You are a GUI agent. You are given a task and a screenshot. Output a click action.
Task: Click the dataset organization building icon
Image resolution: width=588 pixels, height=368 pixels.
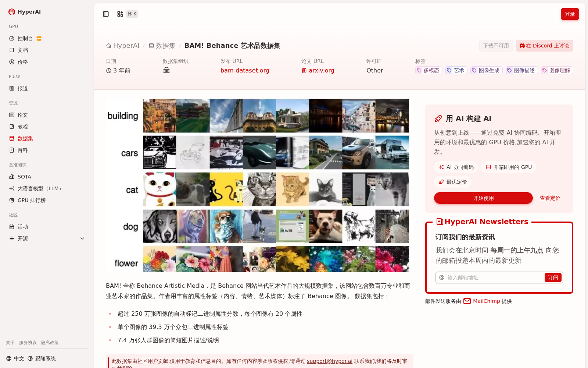pyautogui.click(x=166, y=70)
